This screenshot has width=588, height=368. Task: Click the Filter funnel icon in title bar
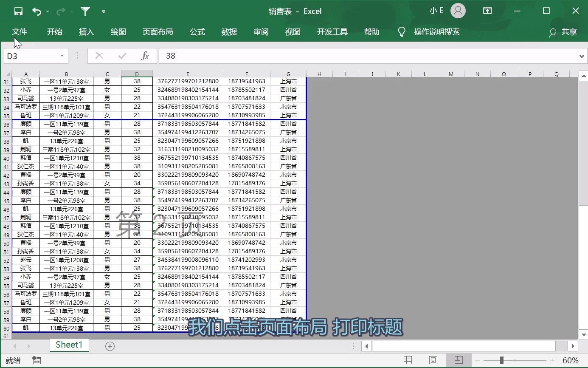tap(86, 11)
